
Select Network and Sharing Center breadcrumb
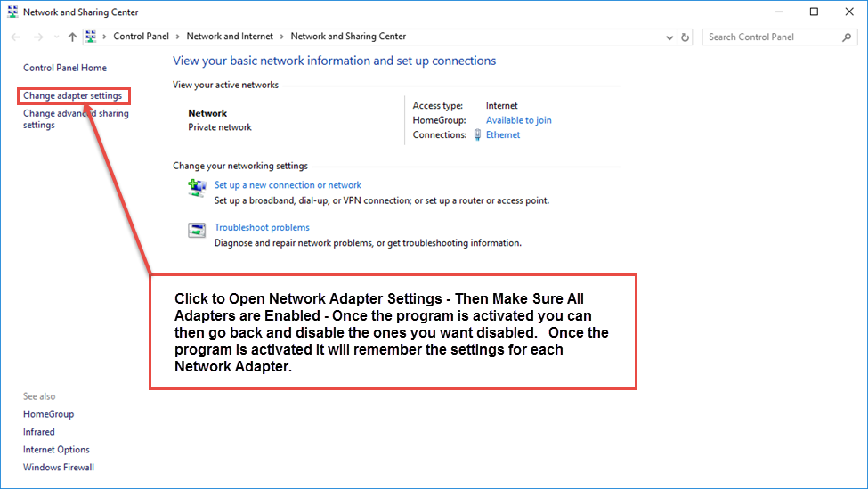[348, 36]
